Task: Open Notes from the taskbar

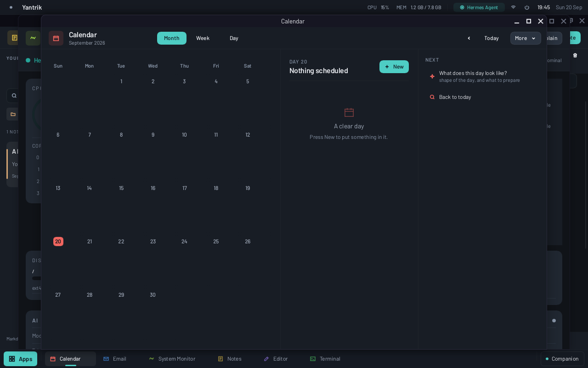Action: point(230,359)
